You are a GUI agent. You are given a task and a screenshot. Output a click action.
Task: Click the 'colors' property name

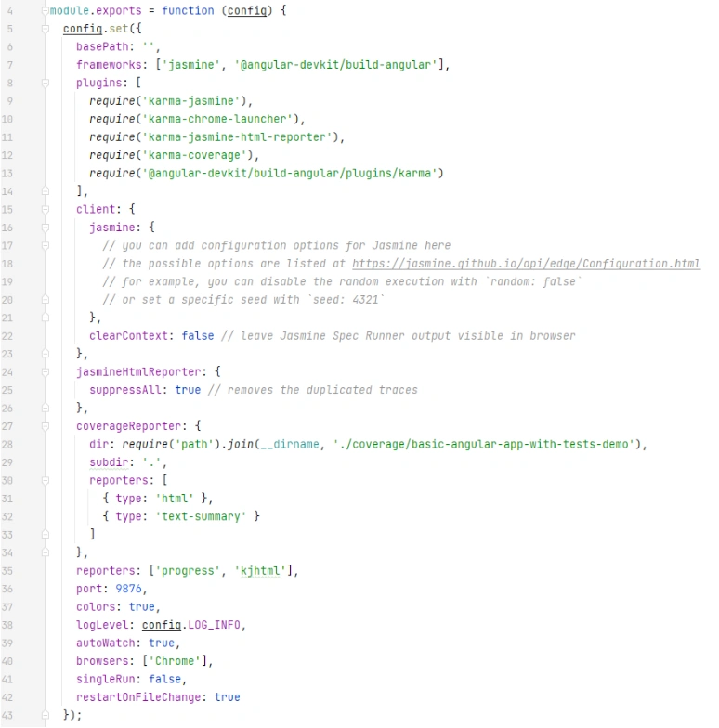point(96,607)
